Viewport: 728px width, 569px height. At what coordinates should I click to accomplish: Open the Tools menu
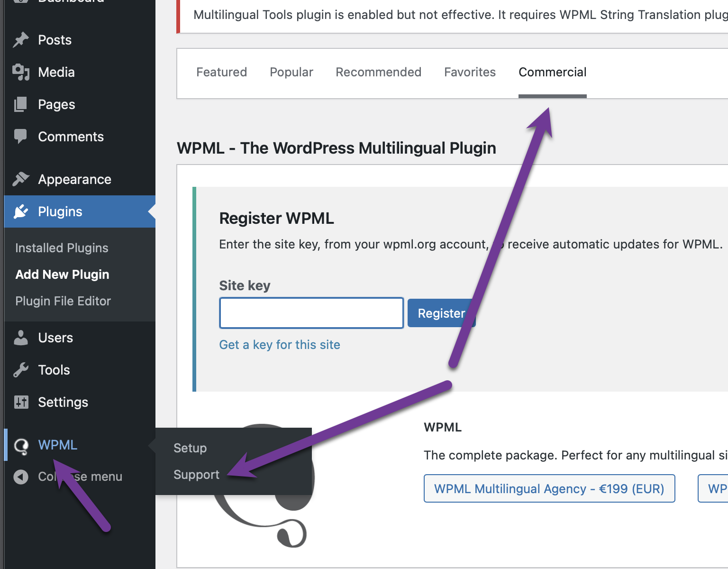pos(80,370)
